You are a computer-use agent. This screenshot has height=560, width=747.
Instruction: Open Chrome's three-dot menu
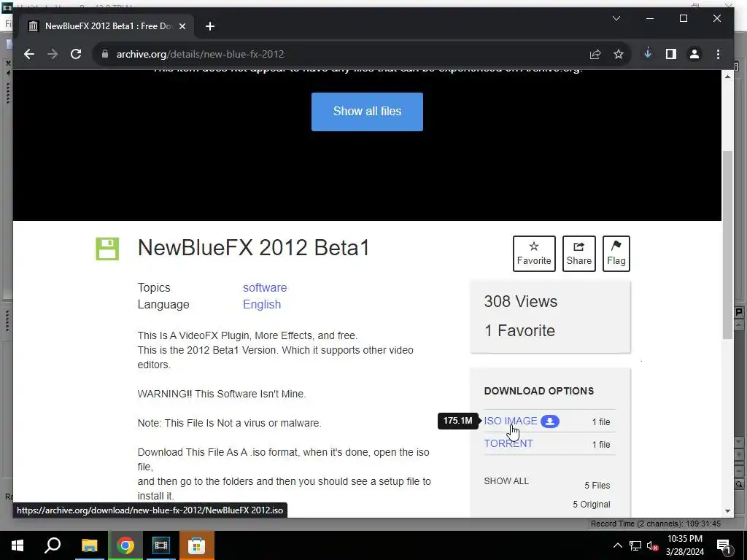(718, 54)
